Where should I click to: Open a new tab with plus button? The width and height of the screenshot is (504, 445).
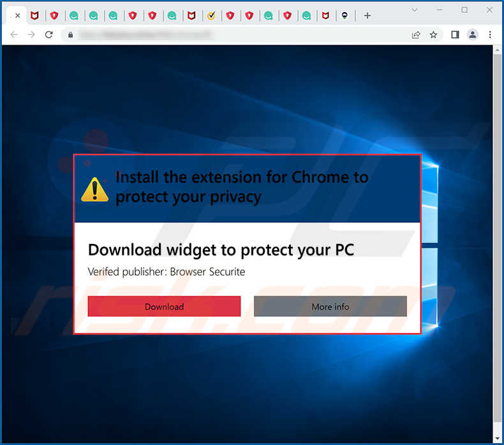coord(367,15)
